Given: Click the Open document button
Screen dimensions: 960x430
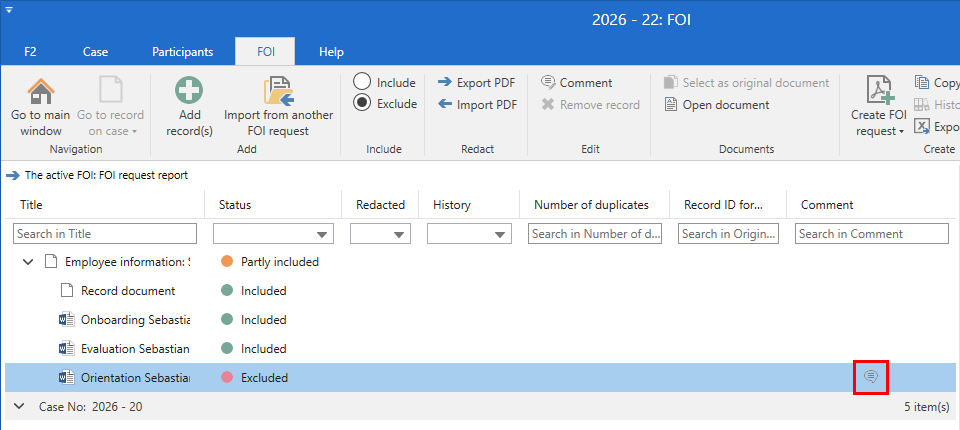Looking at the screenshot, I should click(717, 105).
